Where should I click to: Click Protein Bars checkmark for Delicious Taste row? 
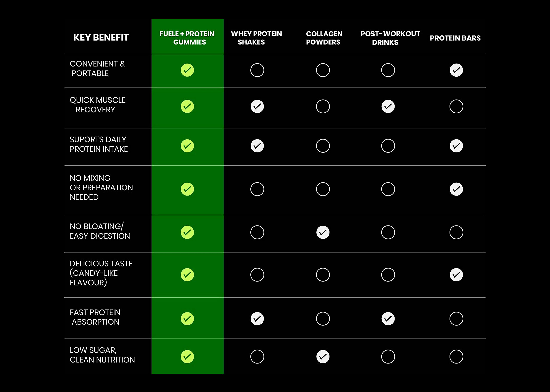[x=456, y=275]
